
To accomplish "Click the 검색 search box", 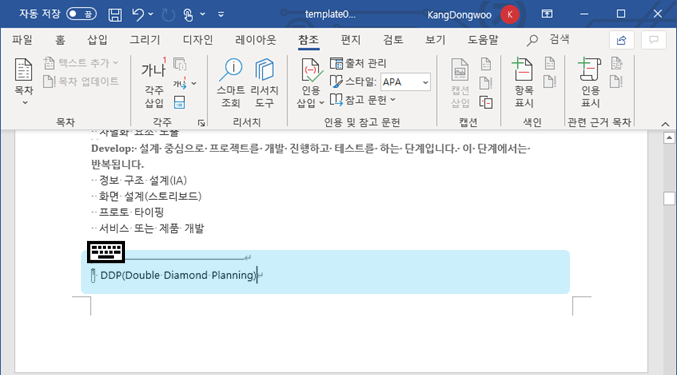I will click(x=548, y=40).
